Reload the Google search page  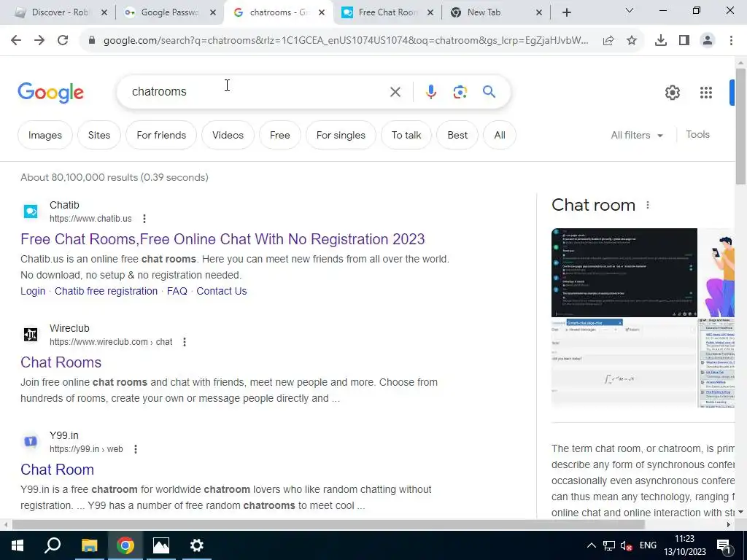(63, 41)
